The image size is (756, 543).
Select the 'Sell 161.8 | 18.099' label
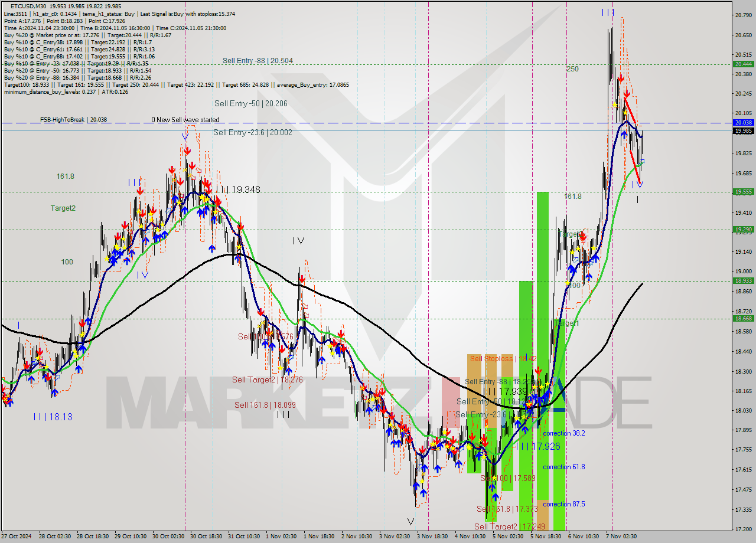(x=265, y=405)
